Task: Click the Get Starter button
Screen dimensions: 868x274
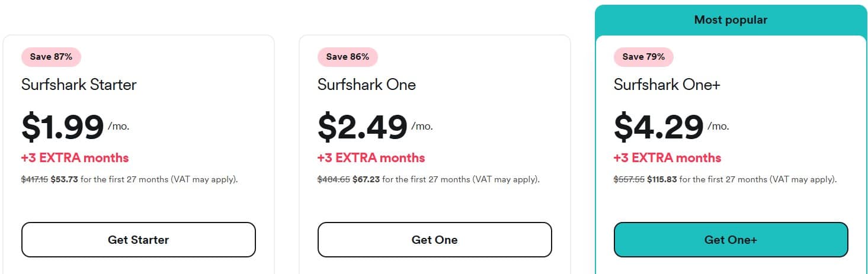Action: coord(139,240)
